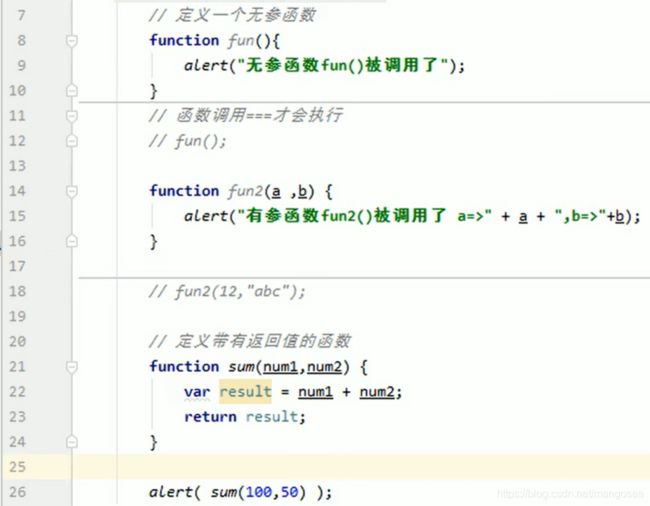The height and width of the screenshot is (506, 650).
Task: Click parameter b in fun2 declaration
Action: pos(303,191)
